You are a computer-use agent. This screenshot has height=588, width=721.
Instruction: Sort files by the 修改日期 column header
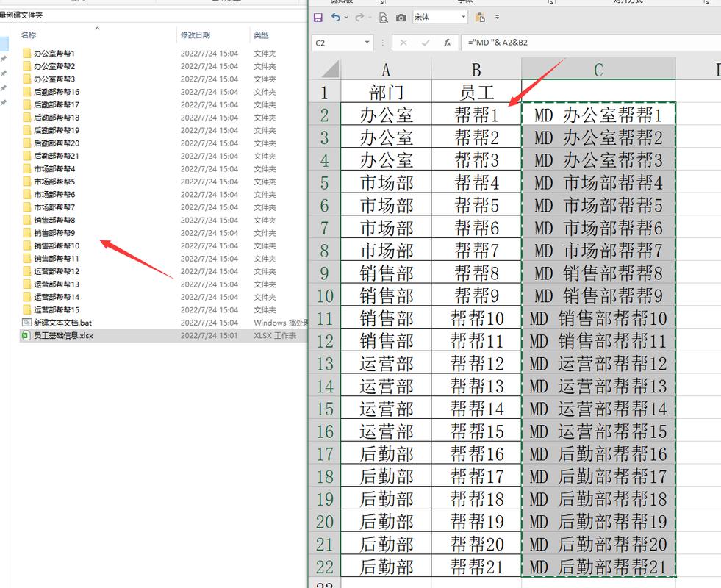pos(196,35)
